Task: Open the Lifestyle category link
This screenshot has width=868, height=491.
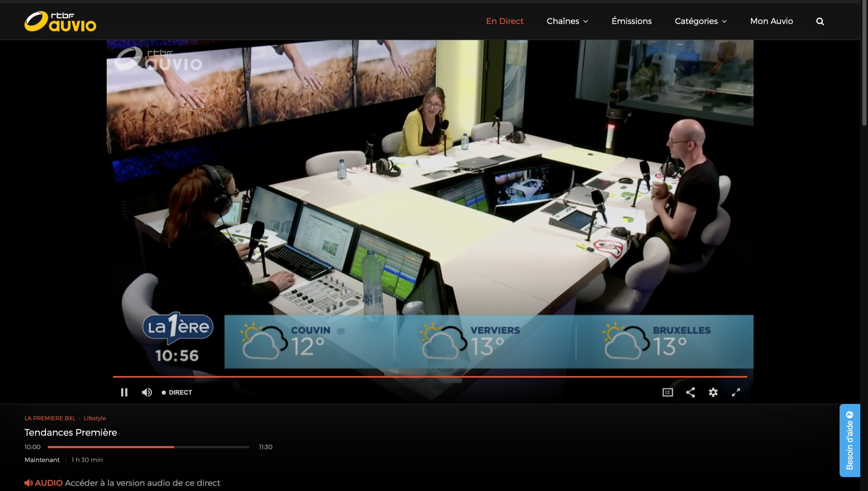Action: pos(94,418)
